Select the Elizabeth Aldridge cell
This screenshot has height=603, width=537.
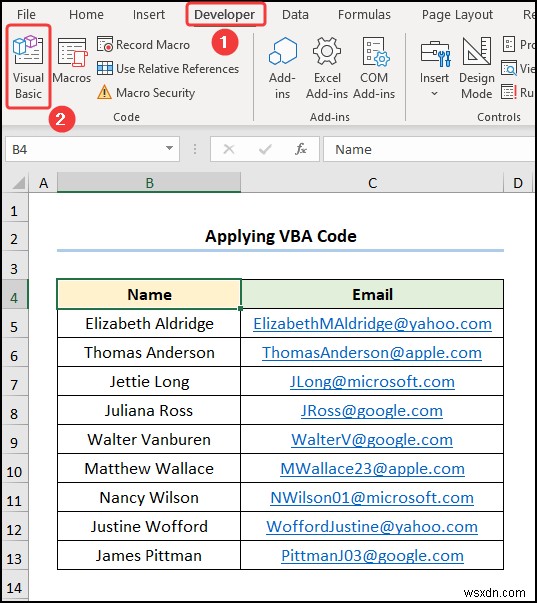pyautogui.click(x=149, y=323)
